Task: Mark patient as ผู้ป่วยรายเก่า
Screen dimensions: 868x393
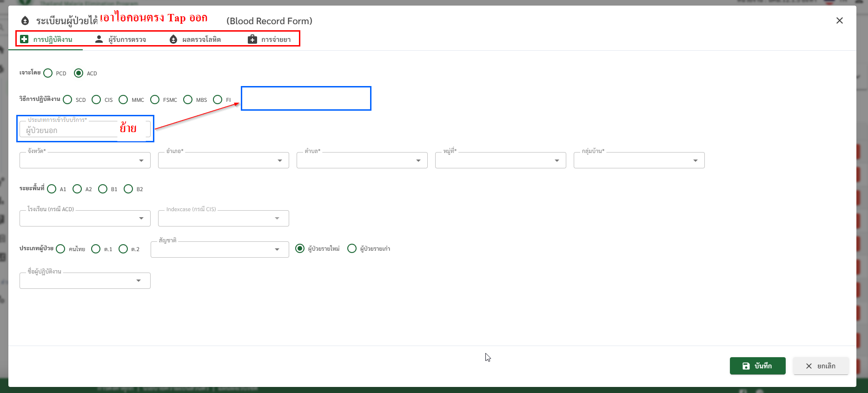Action: click(x=352, y=249)
